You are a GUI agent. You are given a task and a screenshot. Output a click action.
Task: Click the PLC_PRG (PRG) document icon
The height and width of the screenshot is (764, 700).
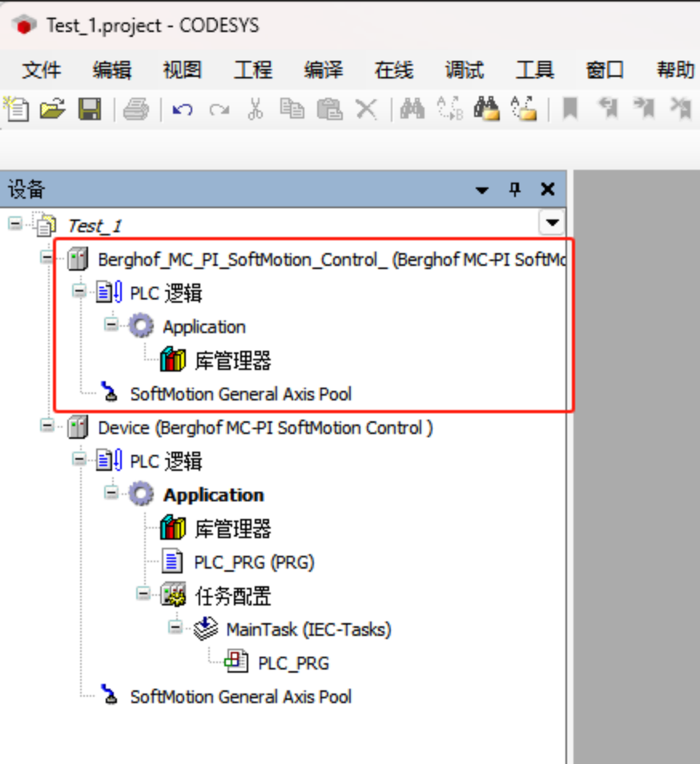point(172,561)
